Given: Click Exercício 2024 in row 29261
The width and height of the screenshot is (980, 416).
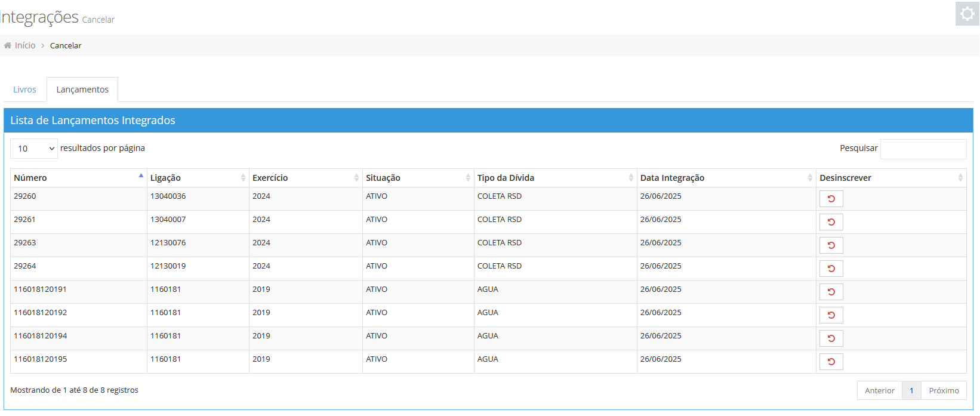Looking at the screenshot, I should click(261, 219).
